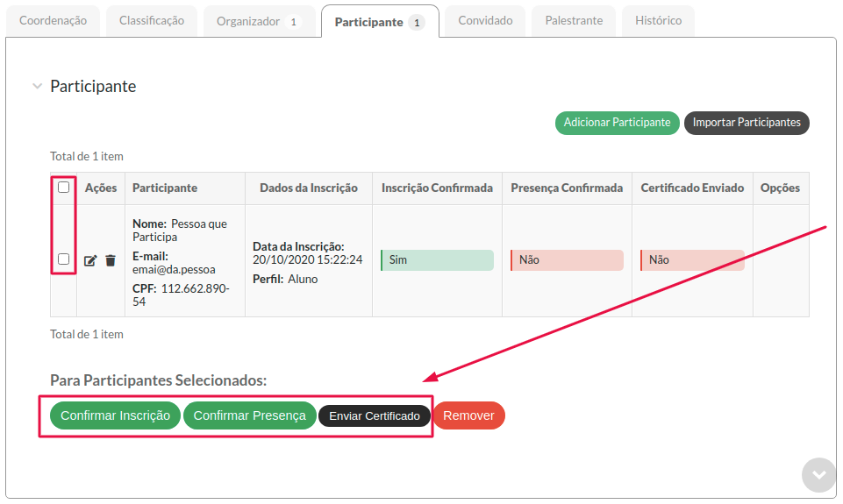Click the Para Participantes Selecionados heading
The width and height of the screenshot is (843, 504).
tap(158, 380)
